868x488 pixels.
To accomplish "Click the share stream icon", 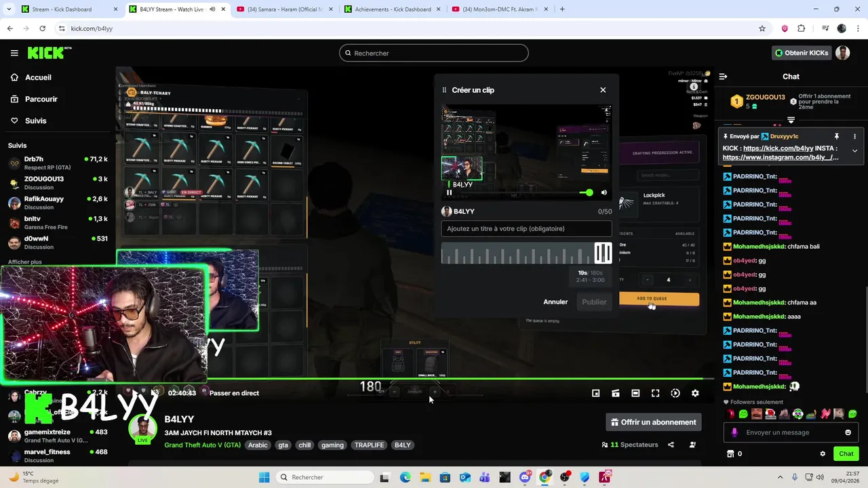I will point(671,445).
